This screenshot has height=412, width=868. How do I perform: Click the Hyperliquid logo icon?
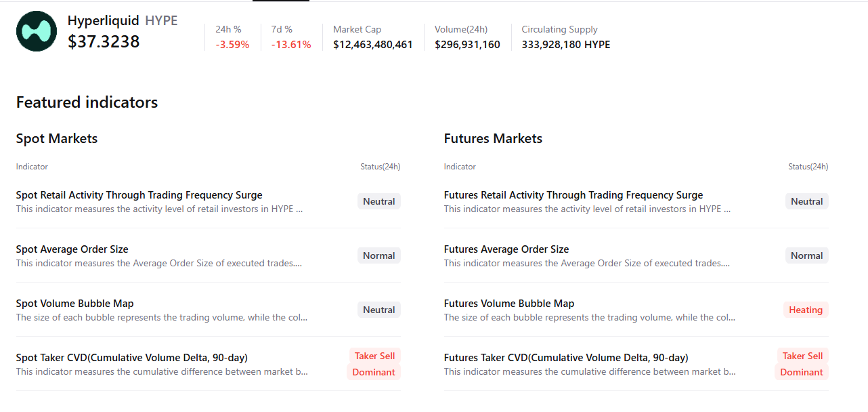coord(37,31)
